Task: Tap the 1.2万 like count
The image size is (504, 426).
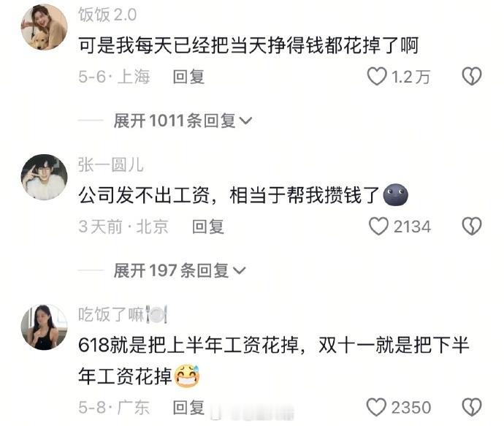Action: tap(411, 77)
